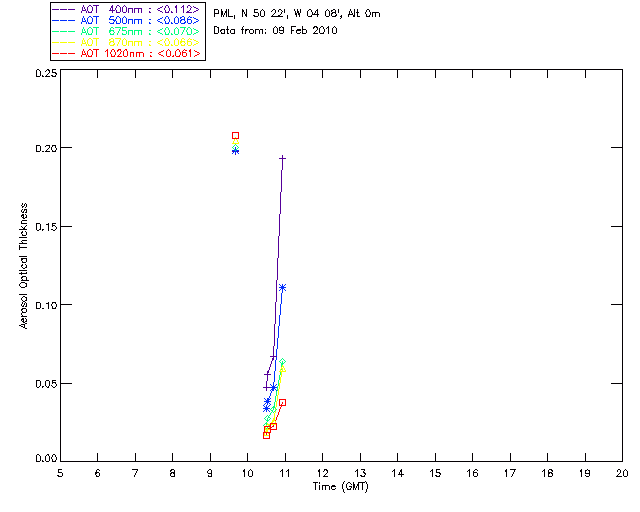Click the AOT 500nm legend entry
The image size is (640, 512).
pos(126,20)
